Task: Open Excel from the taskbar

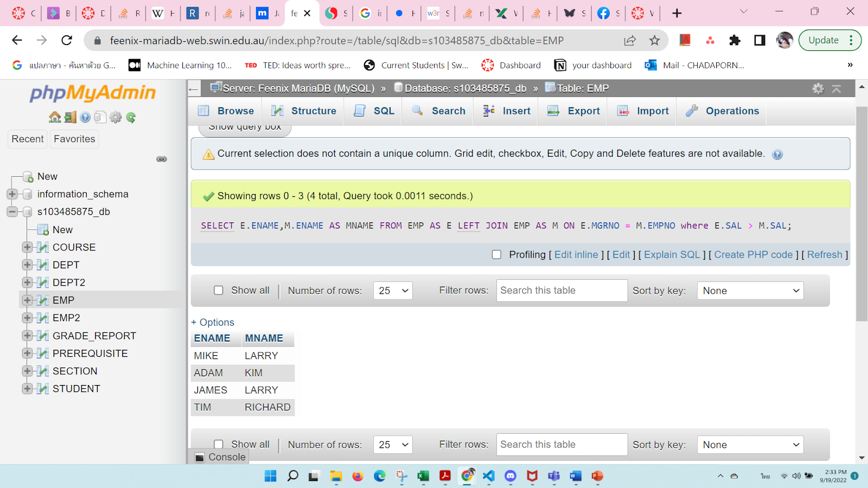Action: (x=423, y=477)
